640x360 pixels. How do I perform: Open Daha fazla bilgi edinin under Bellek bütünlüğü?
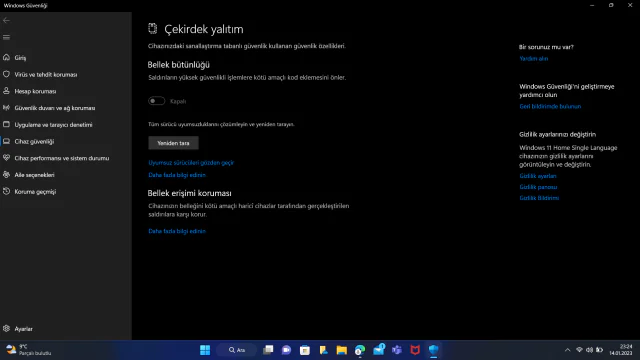pos(177,175)
